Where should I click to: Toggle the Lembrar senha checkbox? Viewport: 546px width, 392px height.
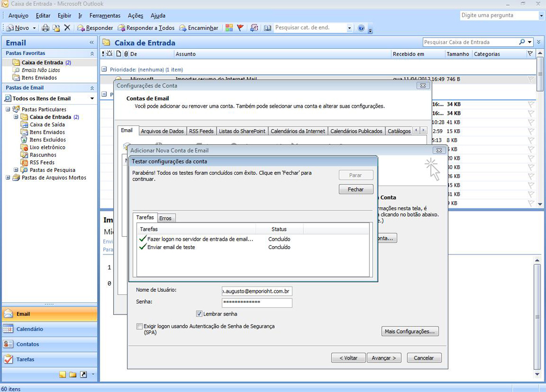(199, 314)
